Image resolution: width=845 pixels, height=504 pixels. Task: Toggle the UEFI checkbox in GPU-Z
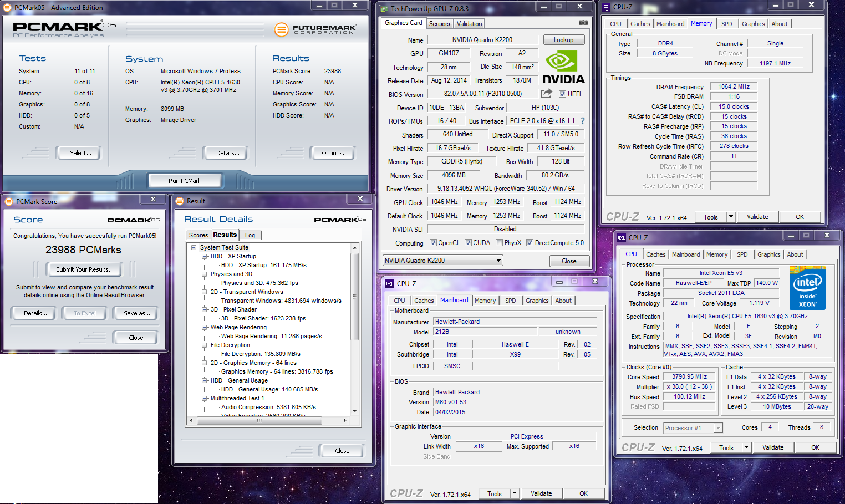coord(562,94)
